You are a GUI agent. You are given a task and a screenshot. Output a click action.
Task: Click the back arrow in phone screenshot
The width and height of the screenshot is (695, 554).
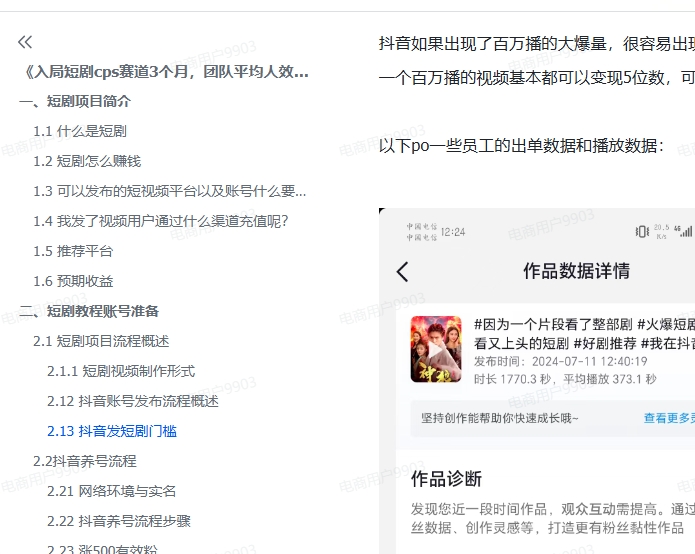coord(402,271)
